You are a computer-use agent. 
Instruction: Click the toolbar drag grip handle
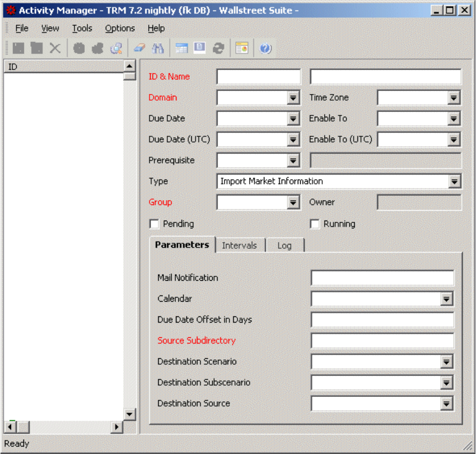point(7,48)
